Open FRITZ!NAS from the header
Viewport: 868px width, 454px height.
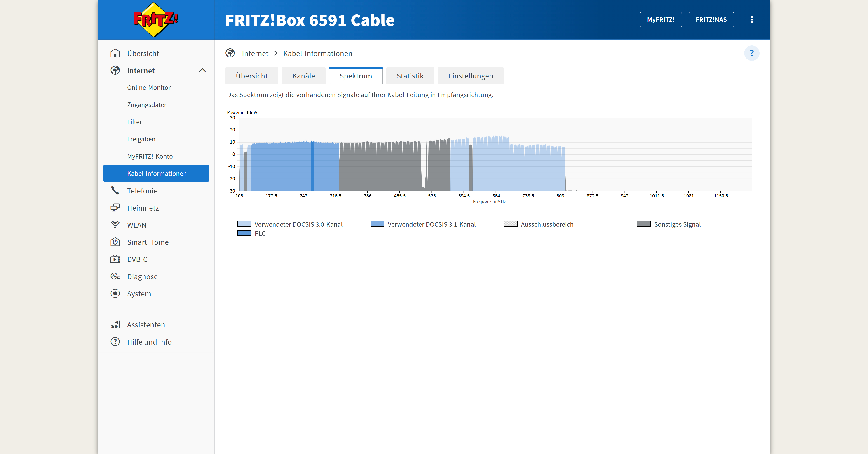coord(711,19)
